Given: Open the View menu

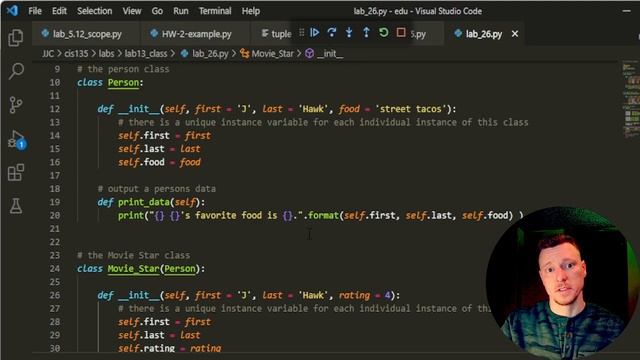Looking at the screenshot, I should pos(132,11).
